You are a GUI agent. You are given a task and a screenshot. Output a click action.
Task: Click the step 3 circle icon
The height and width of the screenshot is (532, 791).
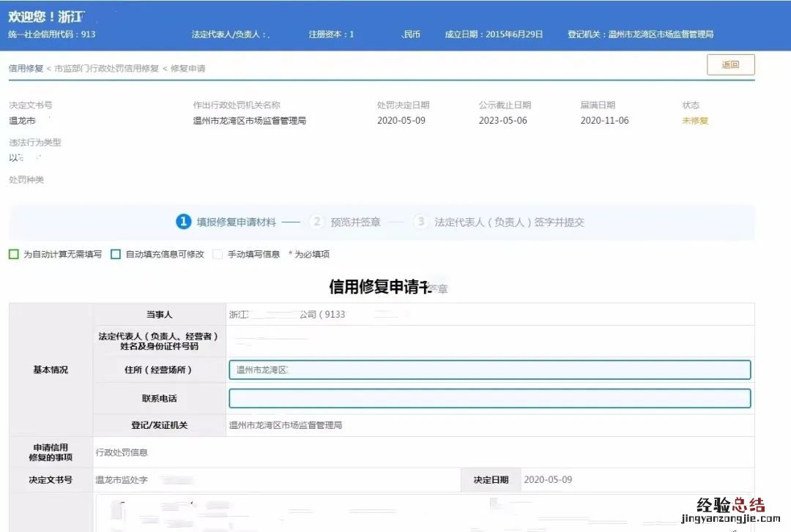420,222
